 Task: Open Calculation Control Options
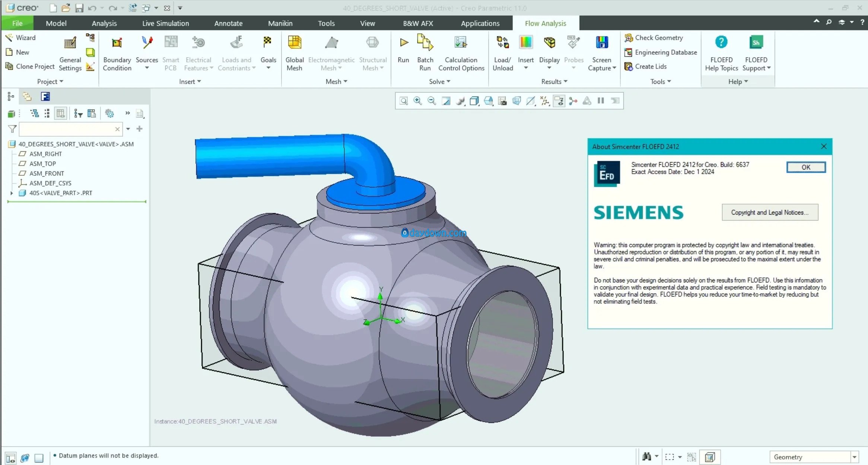pyautogui.click(x=461, y=54)
